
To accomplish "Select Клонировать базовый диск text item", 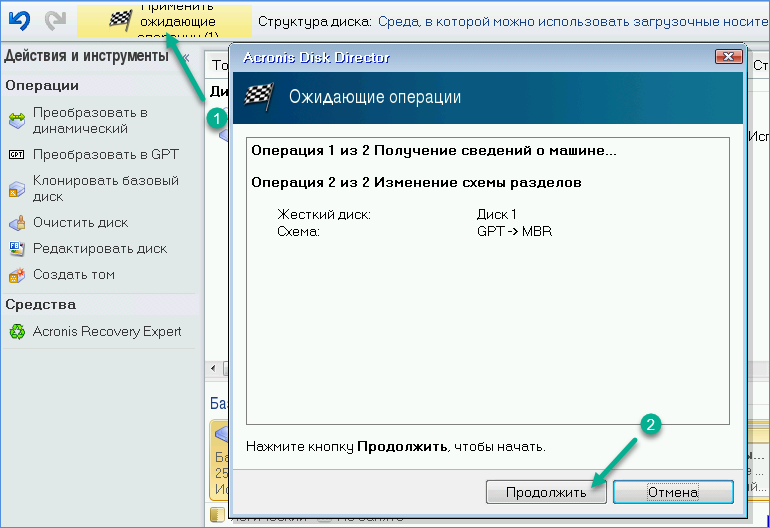I will pos(105,189).
